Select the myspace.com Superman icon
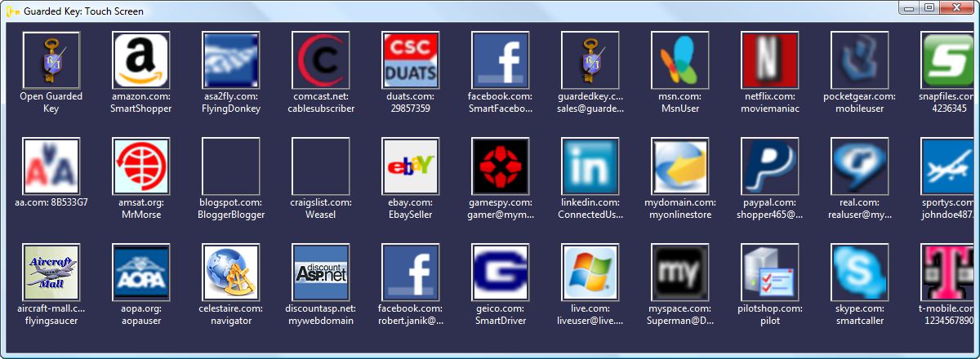 pos(680,273)
